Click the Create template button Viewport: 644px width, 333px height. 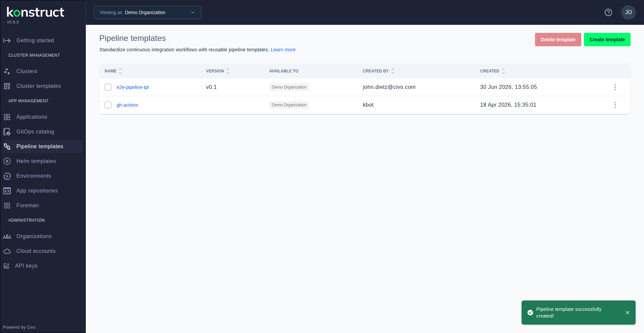click(607, 40)
